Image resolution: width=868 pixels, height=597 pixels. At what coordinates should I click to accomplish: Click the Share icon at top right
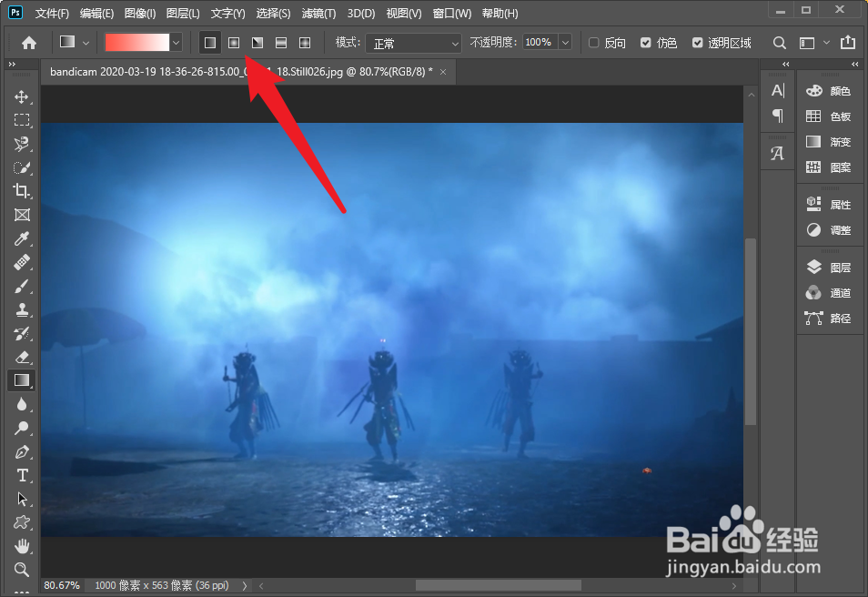point(848,42)
